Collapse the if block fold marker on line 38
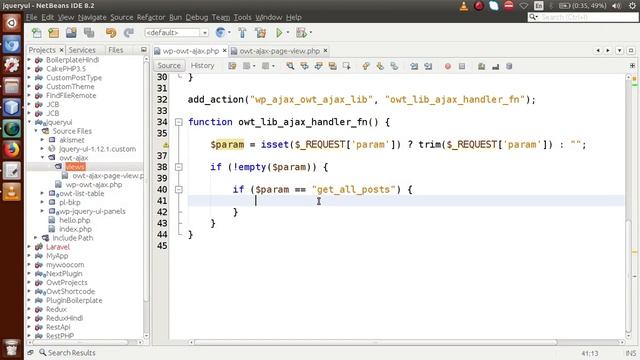The height and width of the screenshot is (360, 640). [178, 167]
